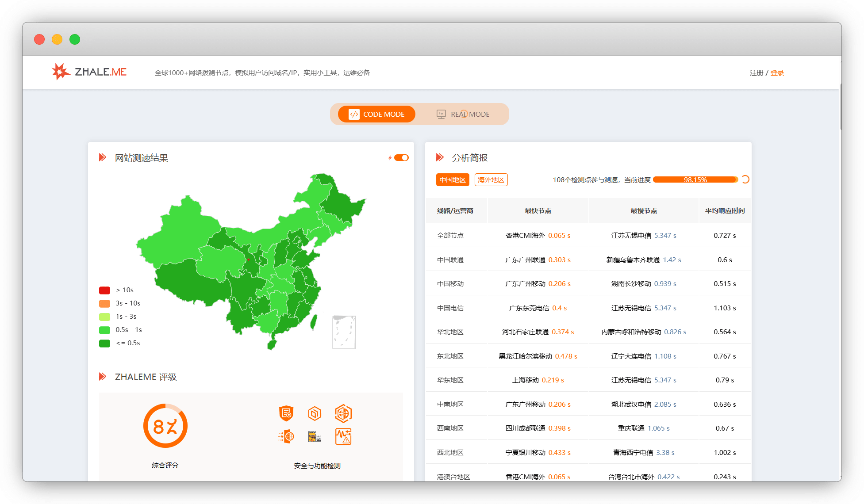Click the hexagon package detection icon

tap(314, 413)
